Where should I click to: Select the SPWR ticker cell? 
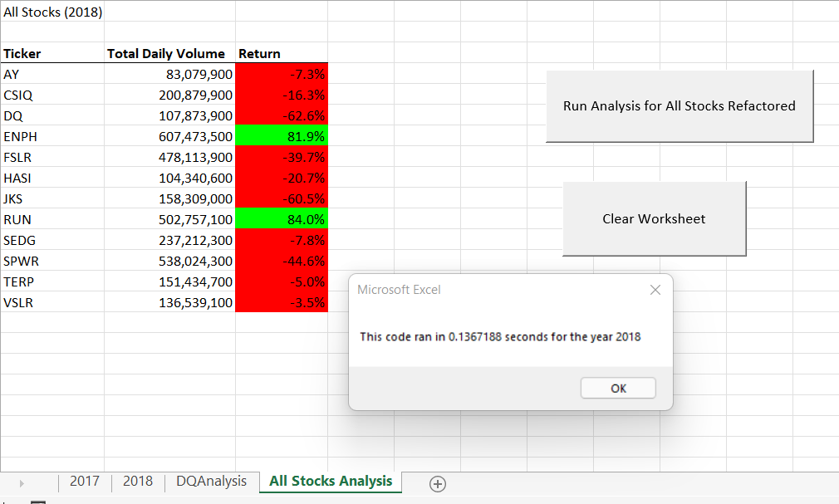(52, 261)
